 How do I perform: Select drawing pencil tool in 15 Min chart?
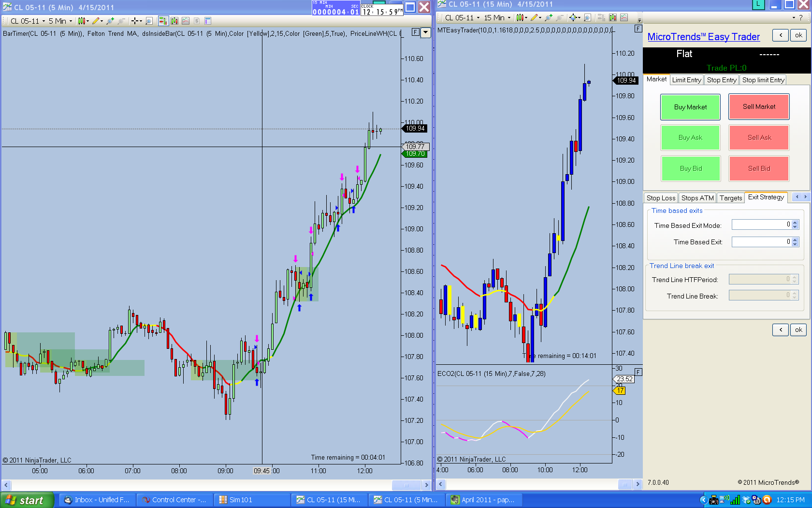tap(536, 17)
